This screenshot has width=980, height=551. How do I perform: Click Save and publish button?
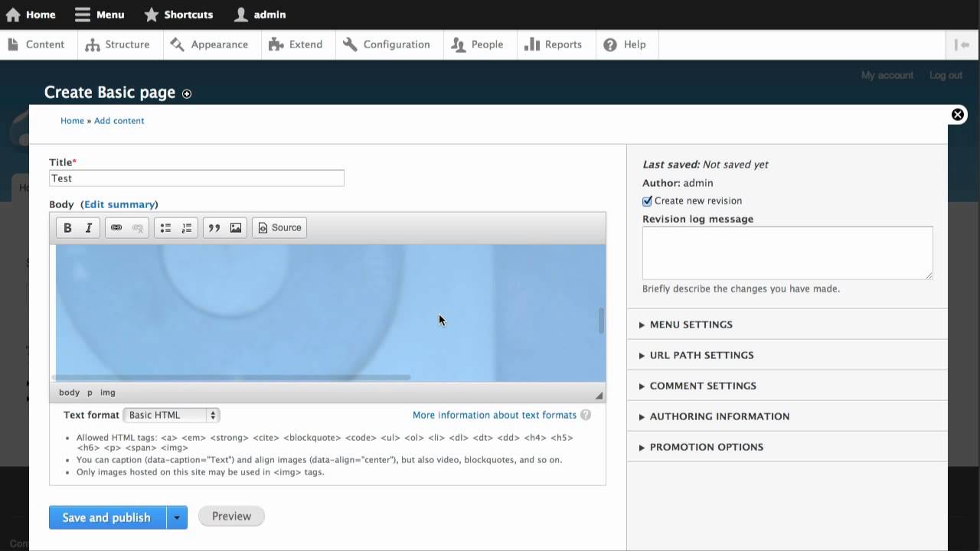click(107, 517)
